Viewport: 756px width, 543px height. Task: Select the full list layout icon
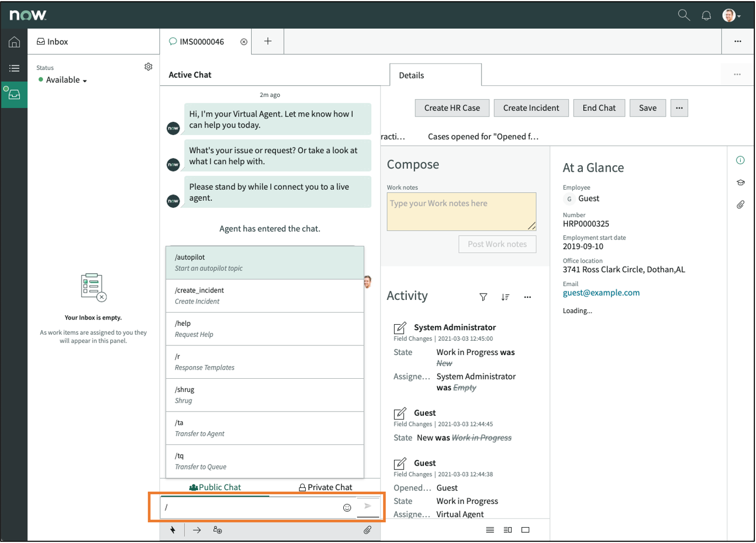click(x=490, y=530)
